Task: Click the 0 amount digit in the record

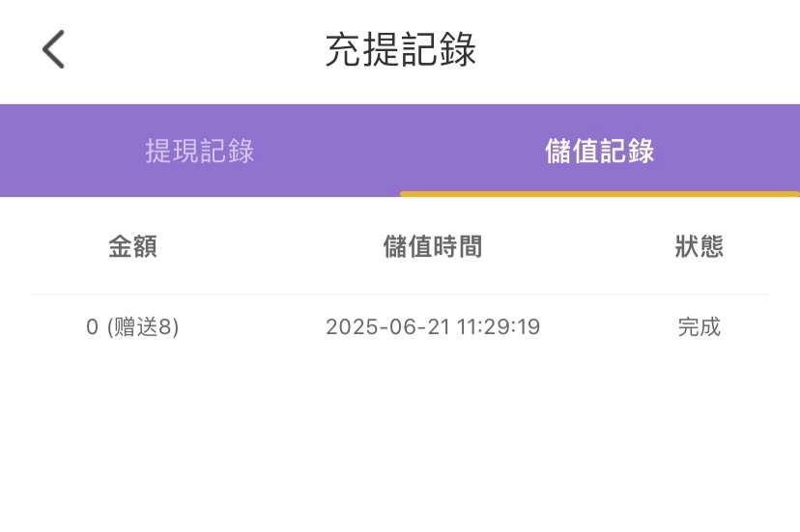Action: 92,327
